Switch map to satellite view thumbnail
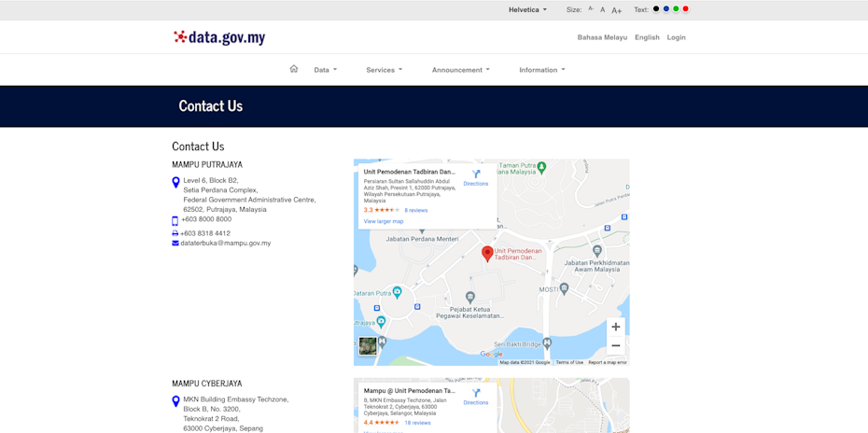 pos(368,346)
